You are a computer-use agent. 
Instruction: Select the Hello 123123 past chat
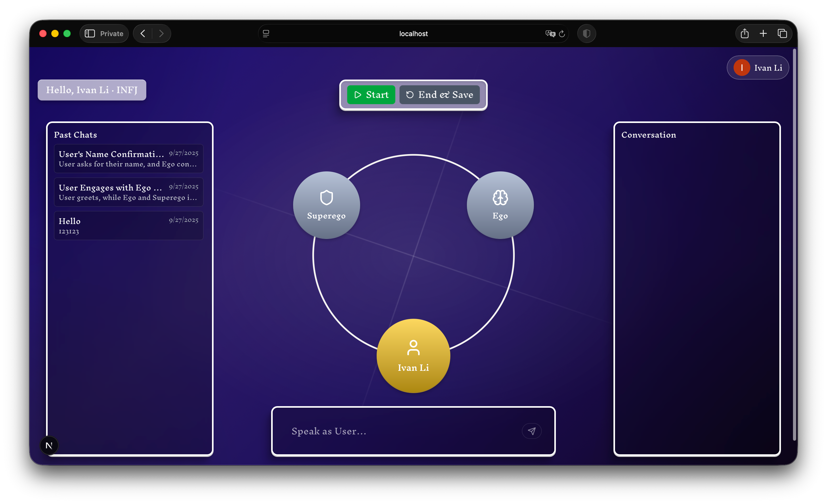coord(128,226)
